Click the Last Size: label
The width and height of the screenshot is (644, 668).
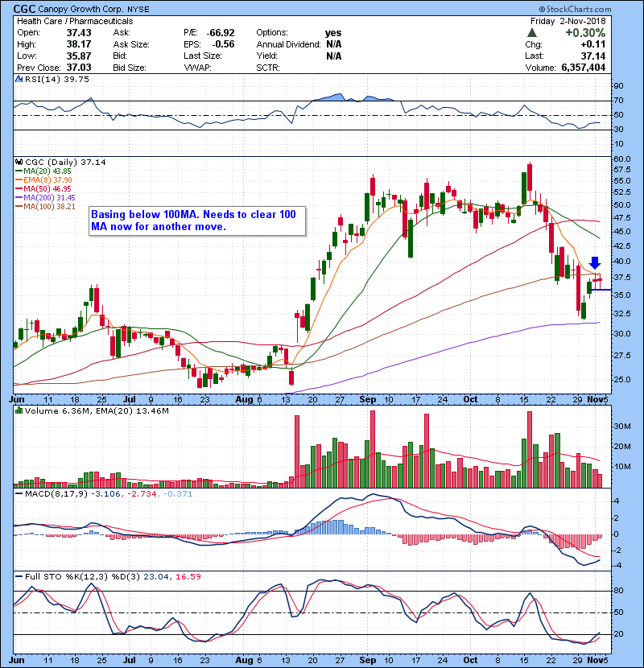pyautogui.click(x=203, y=56)
